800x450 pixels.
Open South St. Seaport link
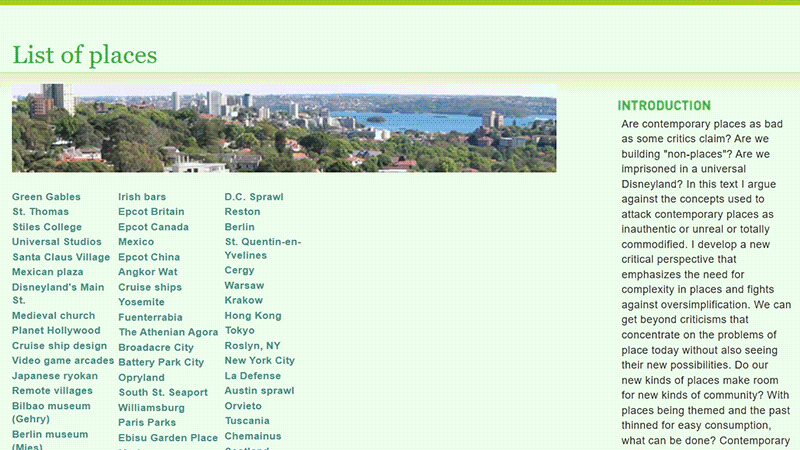click(163, 392)
